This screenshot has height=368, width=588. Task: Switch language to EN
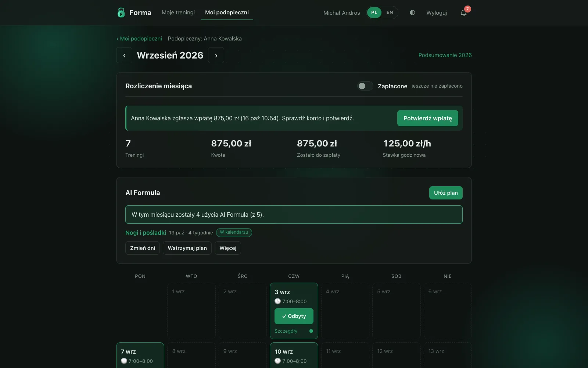click(390, 13)
